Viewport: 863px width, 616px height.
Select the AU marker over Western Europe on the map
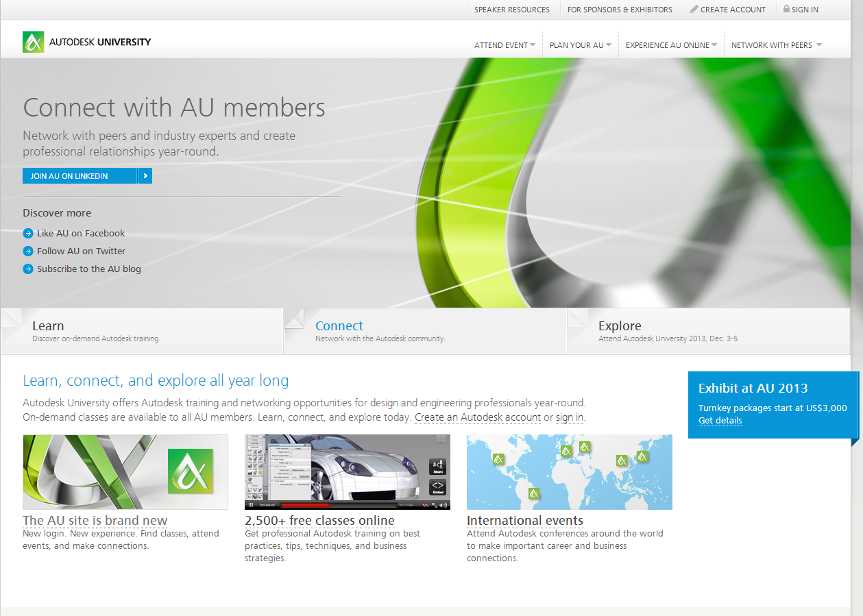[566, 451]
